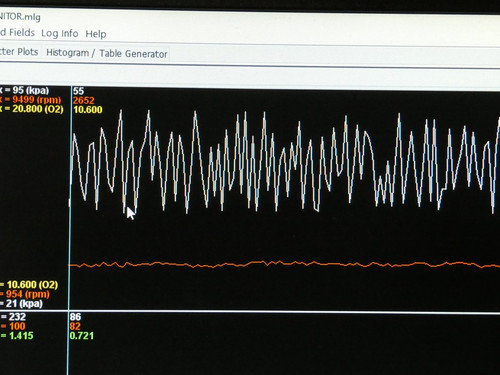Viewport: 500px width, 375px height.
Task: Click the lower graph green value 1.415
Action: click(17, 336)
